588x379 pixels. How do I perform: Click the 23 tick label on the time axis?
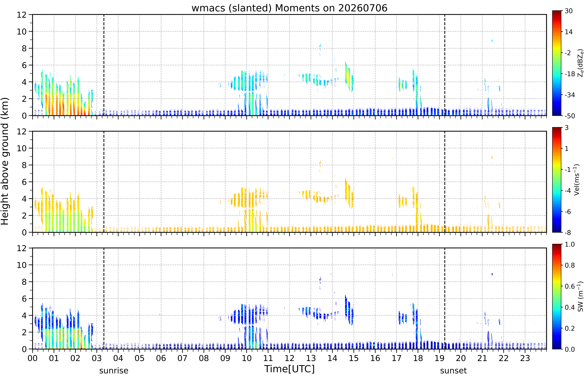click(x=525, y=358)
